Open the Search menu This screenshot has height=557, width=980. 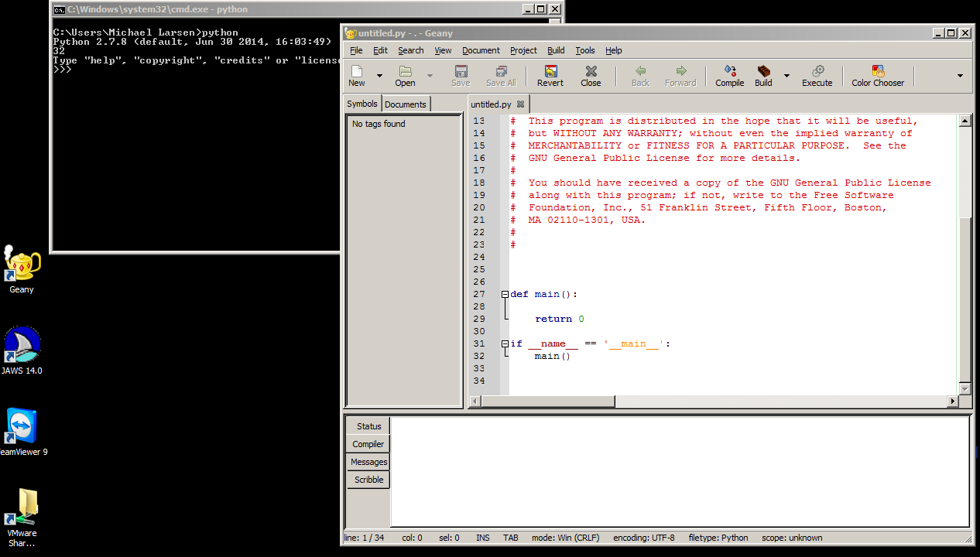coord(411,50)
